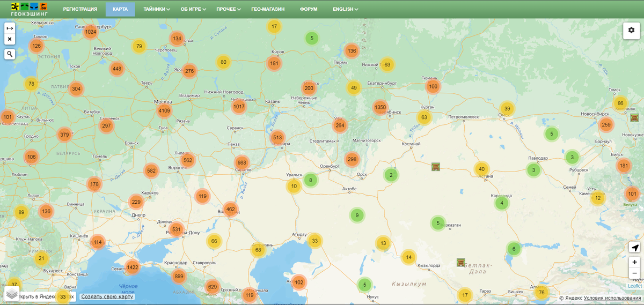
Task: Open the 1024 cluster at Saint Petersburg
Action: coord(90,32)
